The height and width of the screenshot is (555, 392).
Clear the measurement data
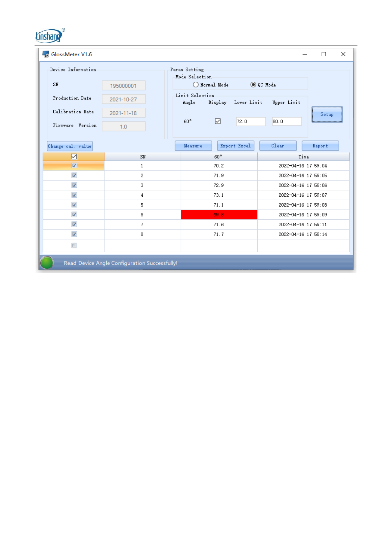pyautogui.click(x=278, y=146)
